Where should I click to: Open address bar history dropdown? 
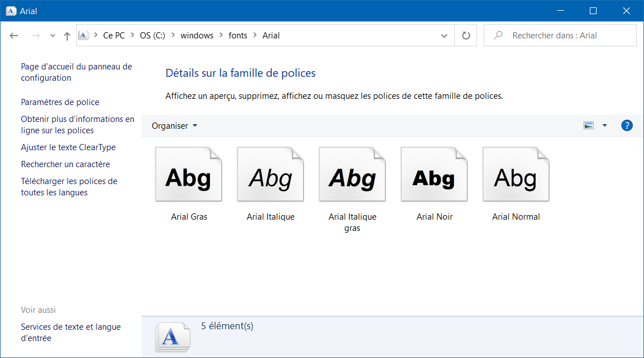pyautogui.click(x=444, y=36)
